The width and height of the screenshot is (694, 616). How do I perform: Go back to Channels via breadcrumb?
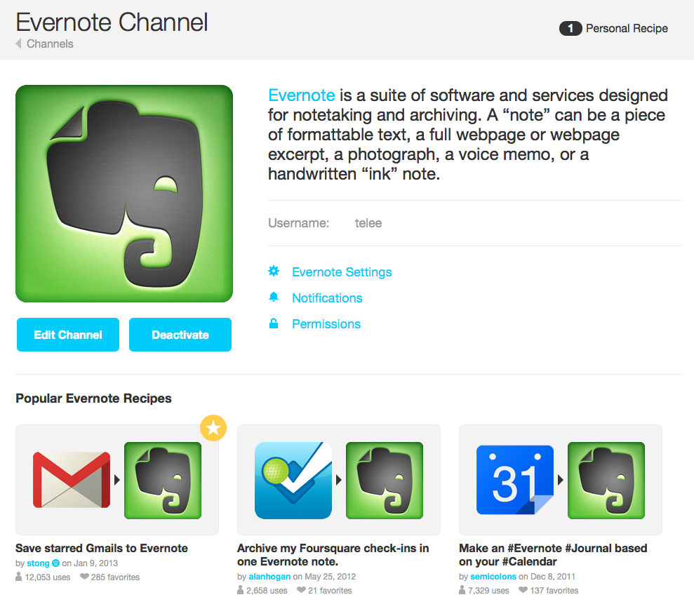[x=50, y=44]
